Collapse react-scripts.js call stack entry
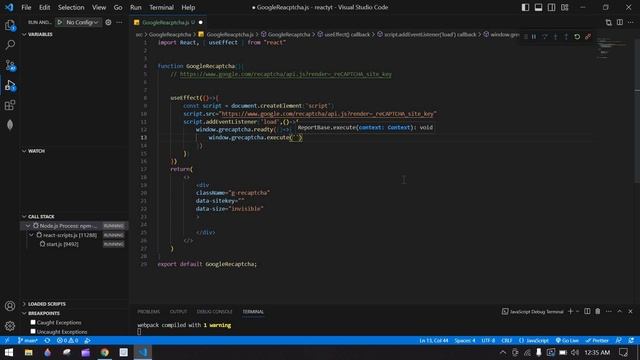640x360 pixels. [31, 235]
